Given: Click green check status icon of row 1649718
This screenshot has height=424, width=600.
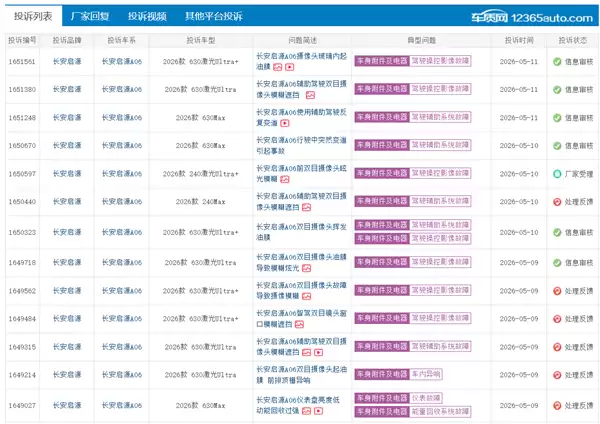Looking at the screenshot, I should 557,263.
